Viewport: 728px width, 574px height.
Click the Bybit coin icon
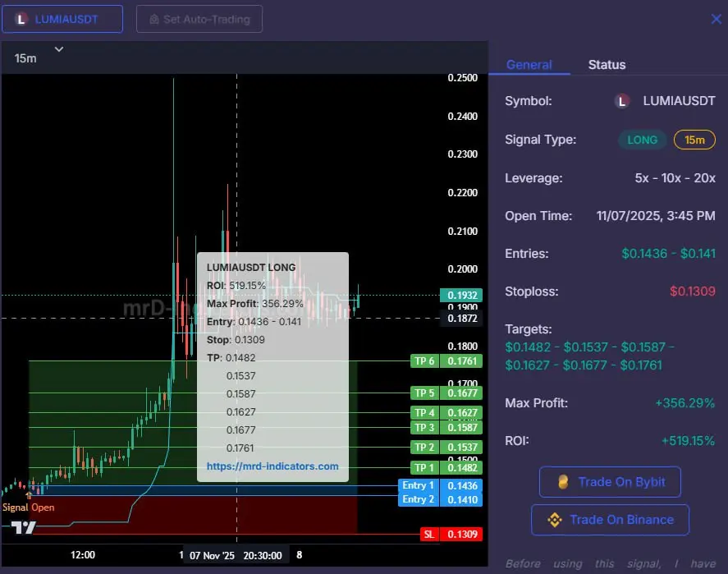click(563, 482)
